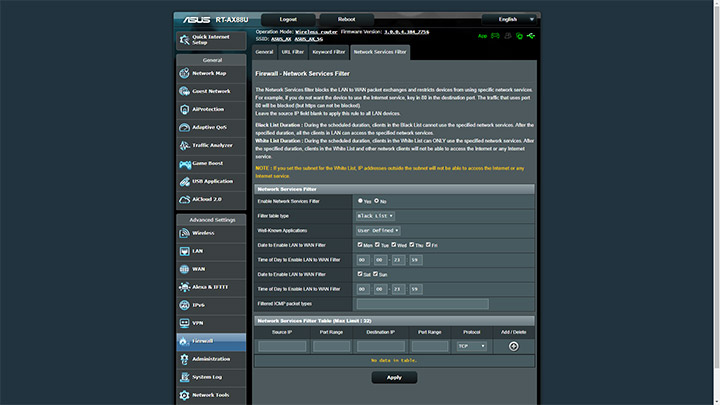
Task: Click the Traffic Analyzer icon
Action: 185,145
